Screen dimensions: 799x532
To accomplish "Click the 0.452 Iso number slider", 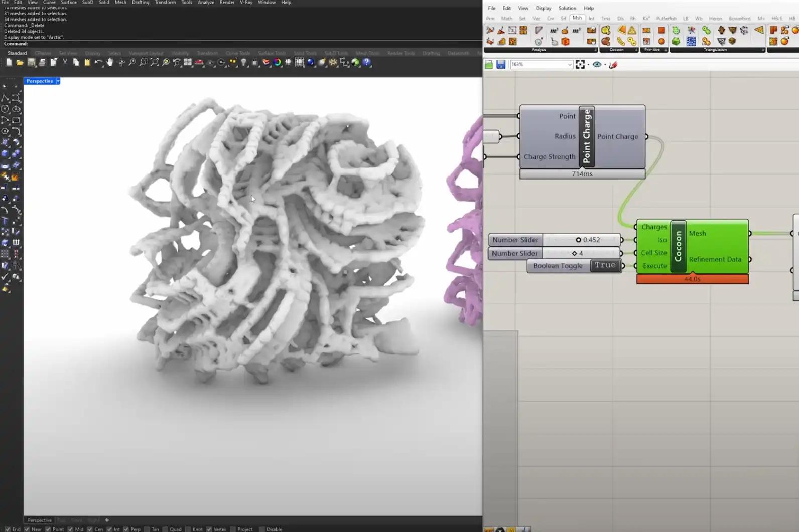I will [581, 240].
